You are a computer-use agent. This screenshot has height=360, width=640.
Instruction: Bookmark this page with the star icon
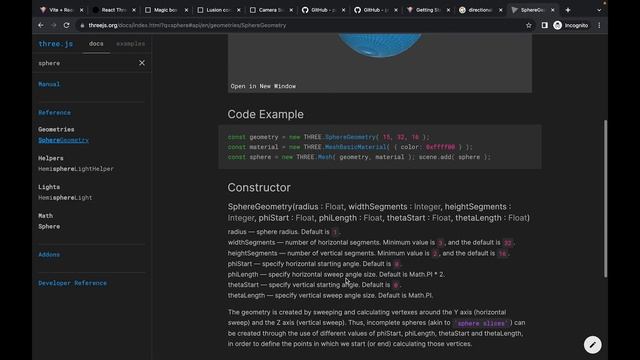click(529, 25)
